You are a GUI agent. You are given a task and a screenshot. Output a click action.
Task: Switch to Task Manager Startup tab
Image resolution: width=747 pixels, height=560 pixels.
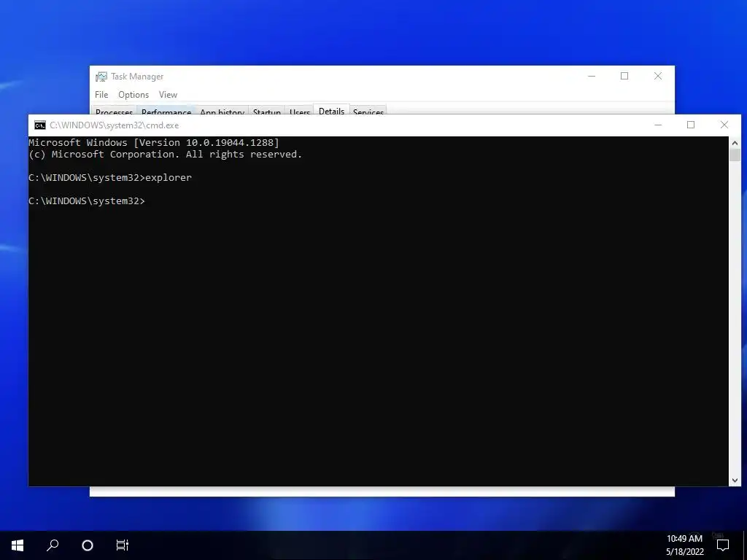click(267, 111)
